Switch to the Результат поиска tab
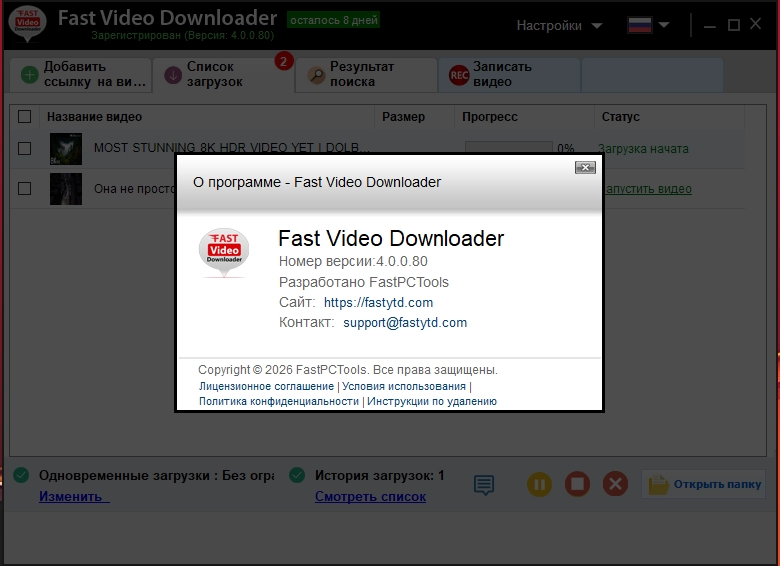Screen dimensions: 780x566 click(367, 75)
